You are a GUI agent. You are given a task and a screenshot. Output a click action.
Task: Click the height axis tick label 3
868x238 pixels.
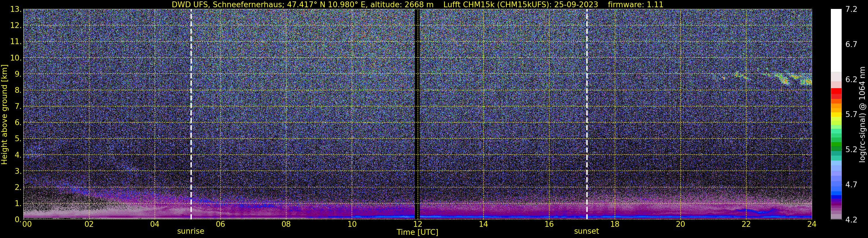(18, 171)
